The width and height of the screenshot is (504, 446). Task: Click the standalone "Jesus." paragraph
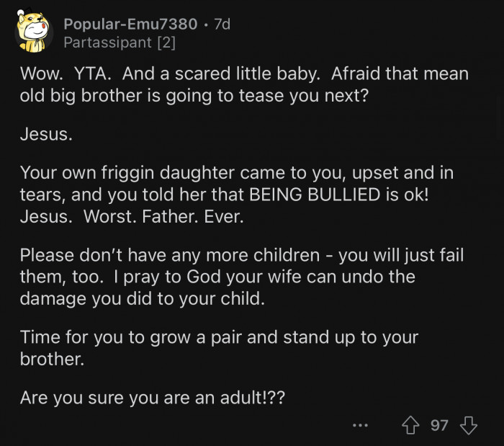tap(46, 135)
